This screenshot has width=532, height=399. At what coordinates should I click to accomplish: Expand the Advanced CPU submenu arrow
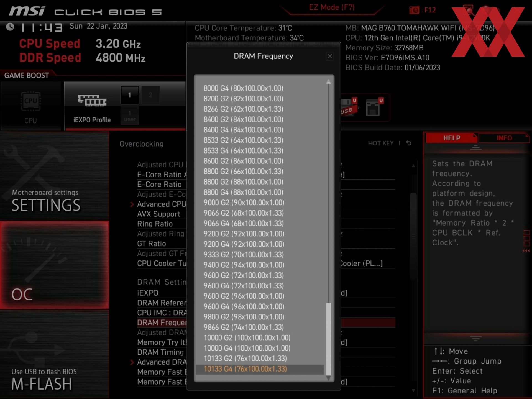click(x=132, y=204)
